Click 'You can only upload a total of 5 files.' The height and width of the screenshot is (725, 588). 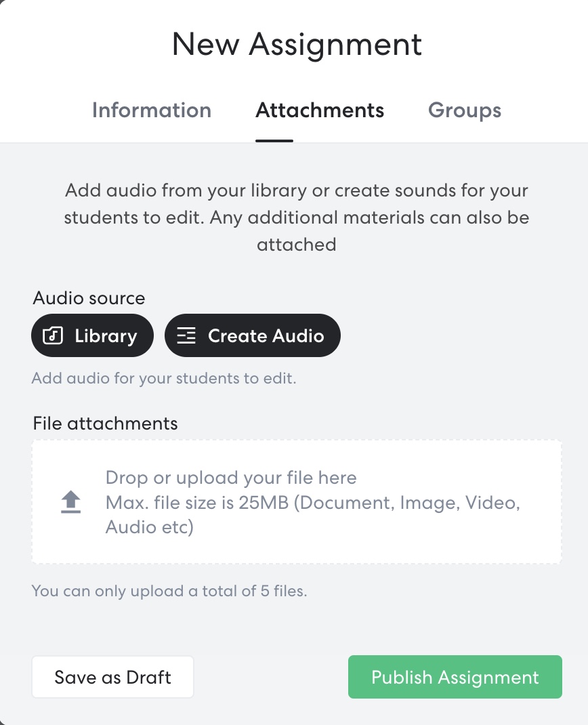tap(169, 591)
